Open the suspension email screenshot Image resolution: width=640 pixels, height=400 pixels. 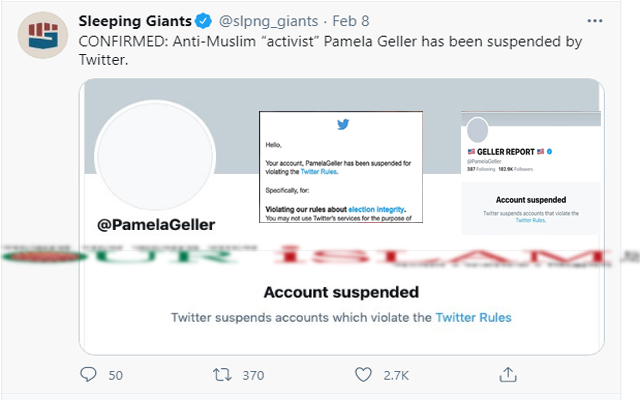[x=341, y=167]
